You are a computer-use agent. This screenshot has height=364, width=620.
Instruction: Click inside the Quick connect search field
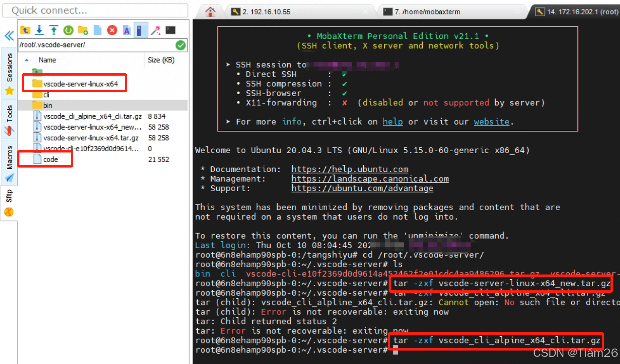coord(95,10)
